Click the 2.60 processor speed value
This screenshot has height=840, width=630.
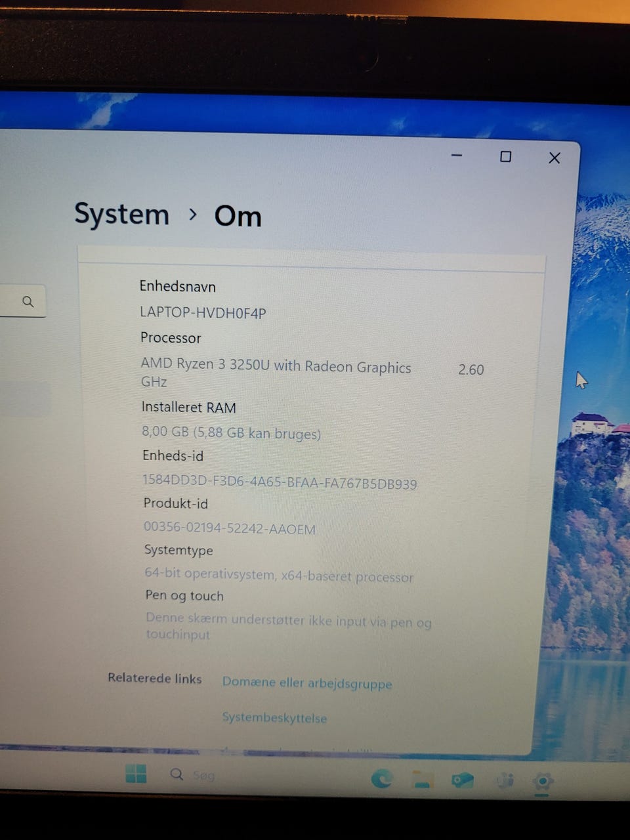click(x=471, y=369)
